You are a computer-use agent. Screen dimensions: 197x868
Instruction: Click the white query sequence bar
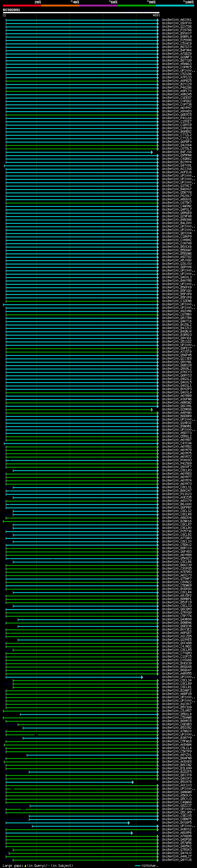tap(81, 13)
